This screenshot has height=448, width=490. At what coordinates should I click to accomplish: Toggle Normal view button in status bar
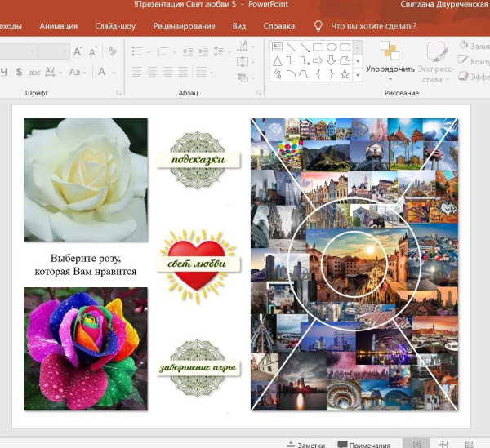pyautogui.click(x=416, y=444)
